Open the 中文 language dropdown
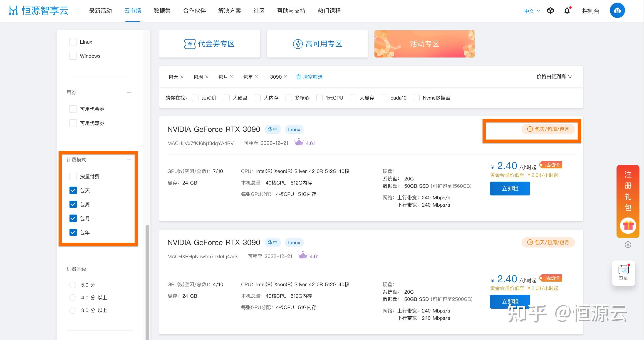Image resolution: width=644 pixels, height=340 pixels. coord(532,11)
